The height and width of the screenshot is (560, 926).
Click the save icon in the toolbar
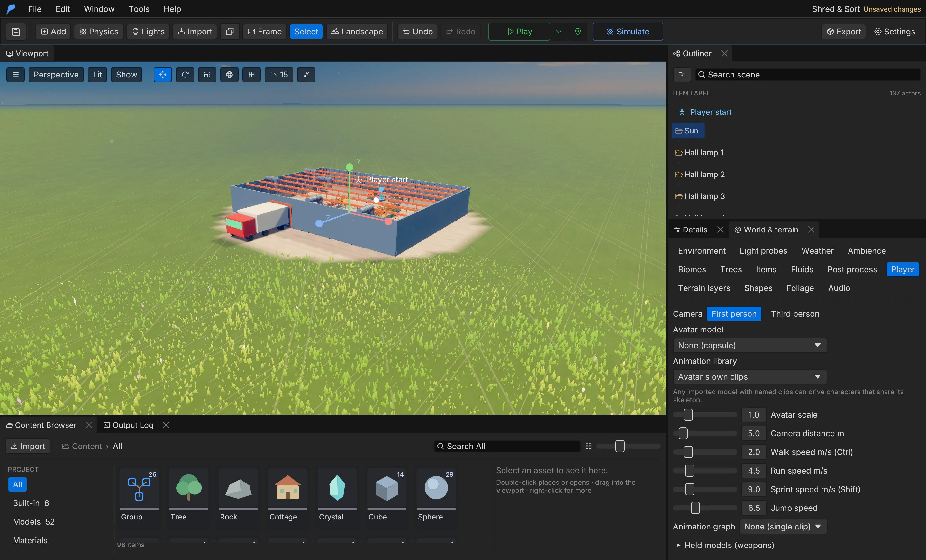pyautogui.click(x=16, y=32)
